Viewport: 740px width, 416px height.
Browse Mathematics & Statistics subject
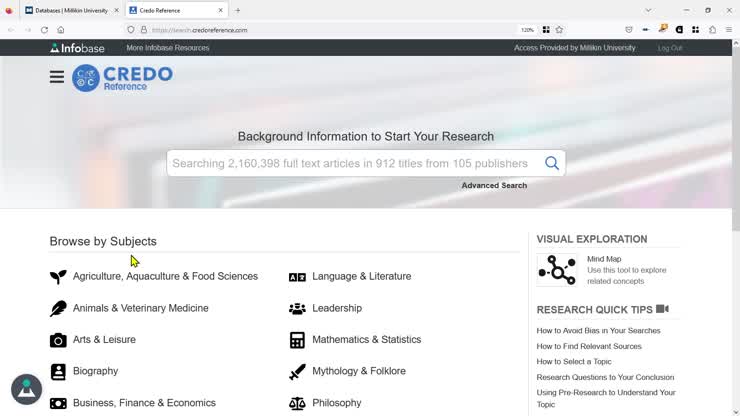click(x=366, y=340)
